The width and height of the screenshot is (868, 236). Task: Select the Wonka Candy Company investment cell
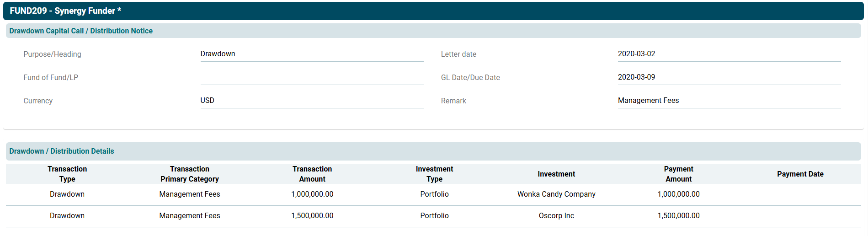556,194
